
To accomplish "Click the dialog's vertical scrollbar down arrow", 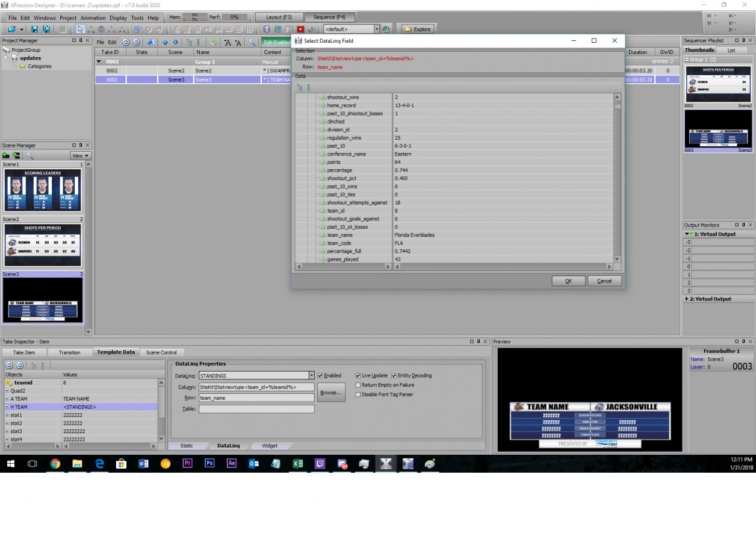I will click(x=617, y=259).
